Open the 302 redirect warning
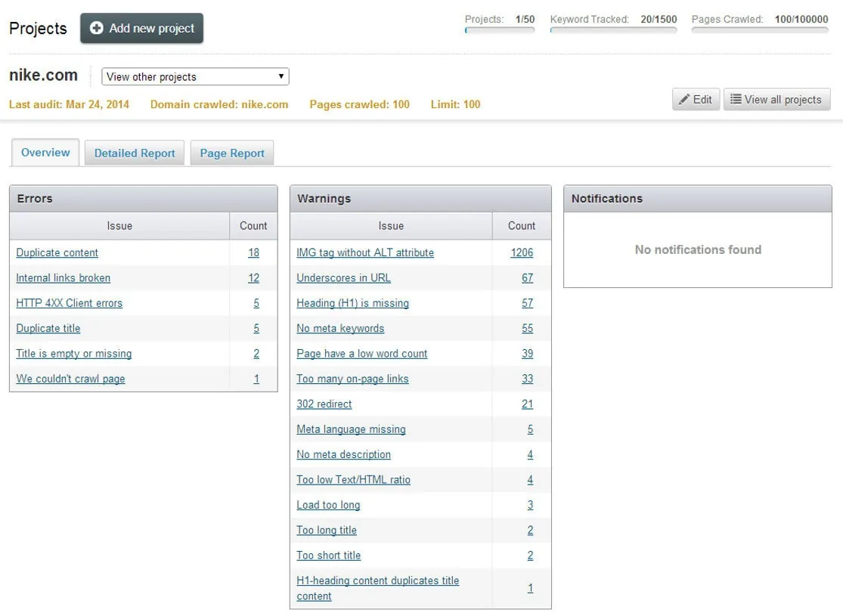 [324, 404]
